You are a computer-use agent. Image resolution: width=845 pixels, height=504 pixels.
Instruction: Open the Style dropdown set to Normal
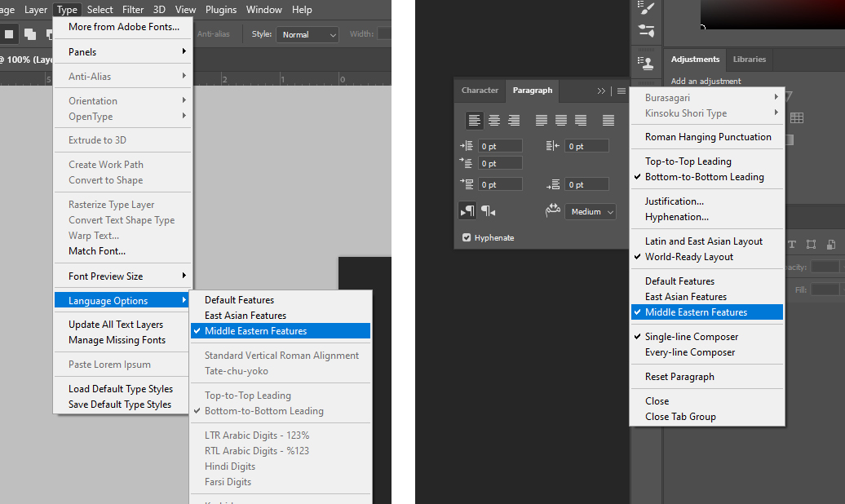pyautogui.click(x=307, y=34)
